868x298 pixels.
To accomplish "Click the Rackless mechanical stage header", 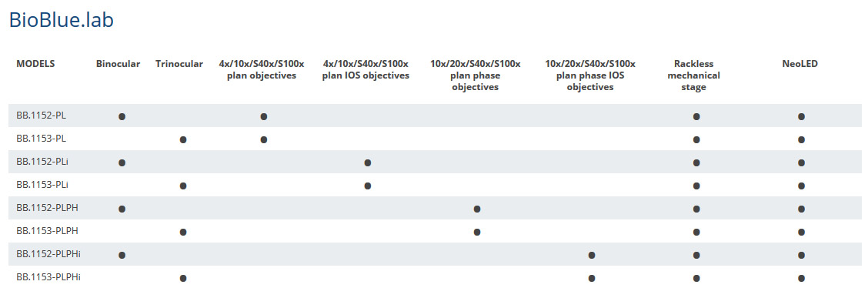I will click(693, 75).
